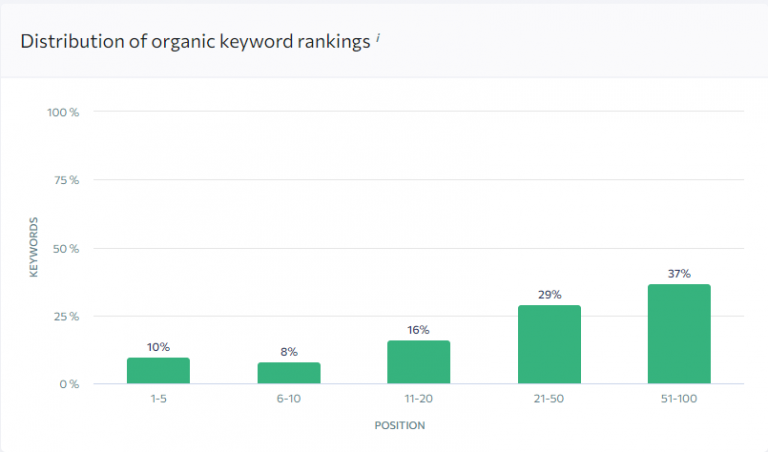Click the '21-50' position axis label
The height and width of the screenshot is (452, 768).
[549, 400]
